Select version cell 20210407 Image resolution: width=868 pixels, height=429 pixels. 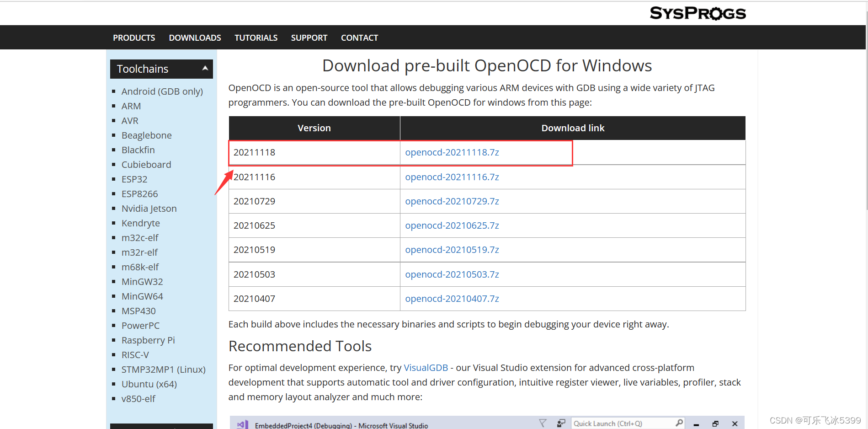point(314,299)
